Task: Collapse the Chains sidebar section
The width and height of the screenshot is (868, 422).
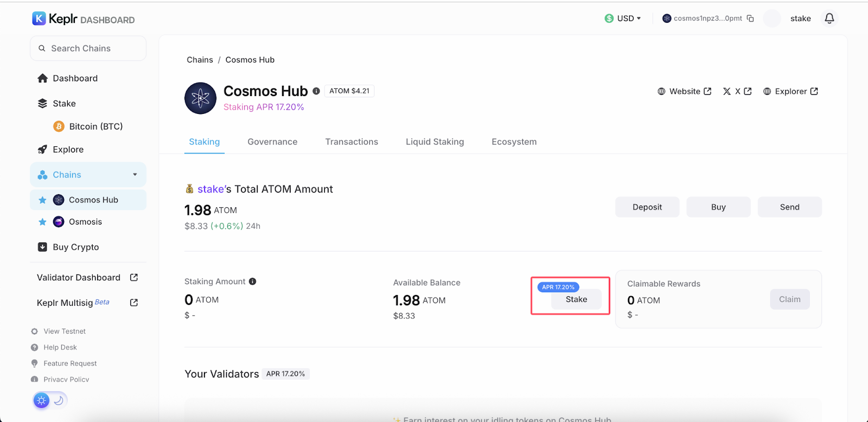Action: (x=135, y=175)
